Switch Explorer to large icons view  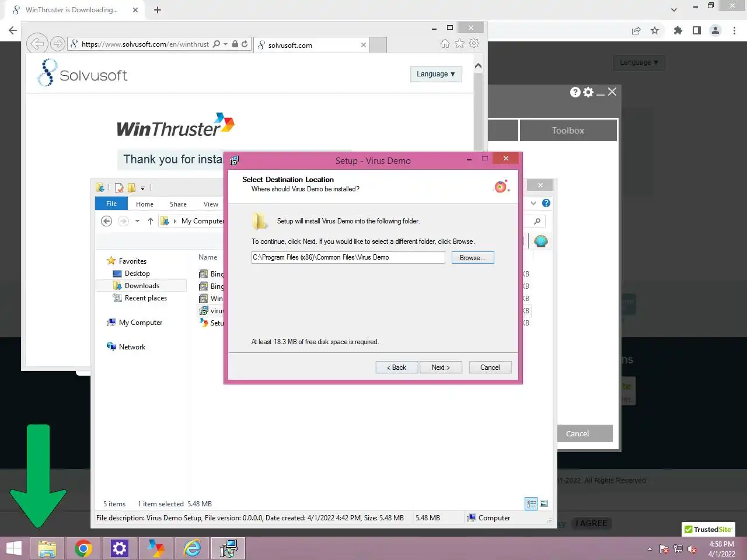544,504
